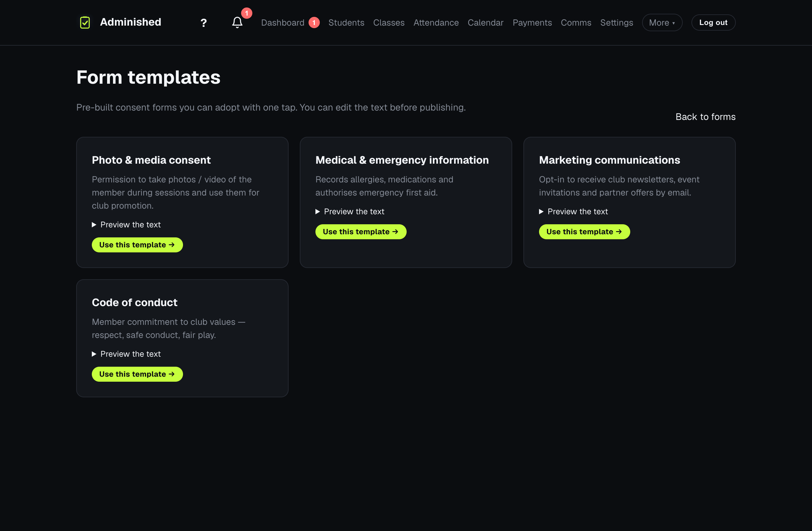Open the Students nav item

point(346,22)
